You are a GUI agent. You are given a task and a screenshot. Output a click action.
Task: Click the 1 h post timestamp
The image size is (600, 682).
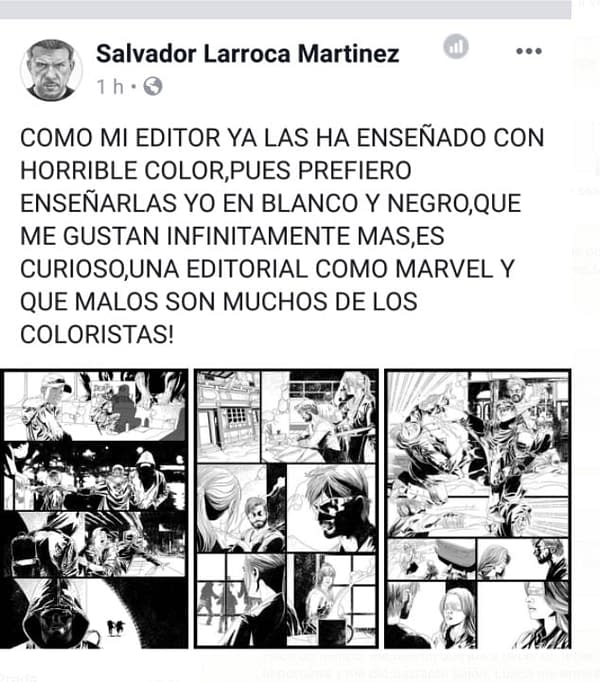pos(111,87)
